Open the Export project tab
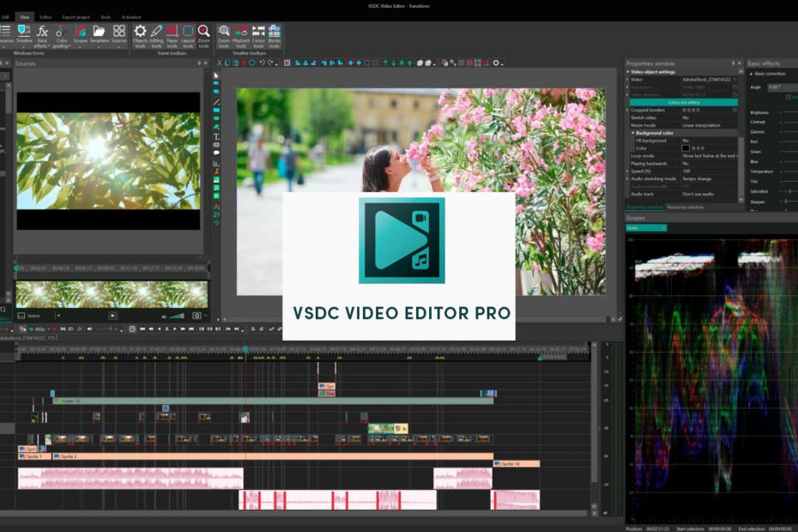 [76, 17]
